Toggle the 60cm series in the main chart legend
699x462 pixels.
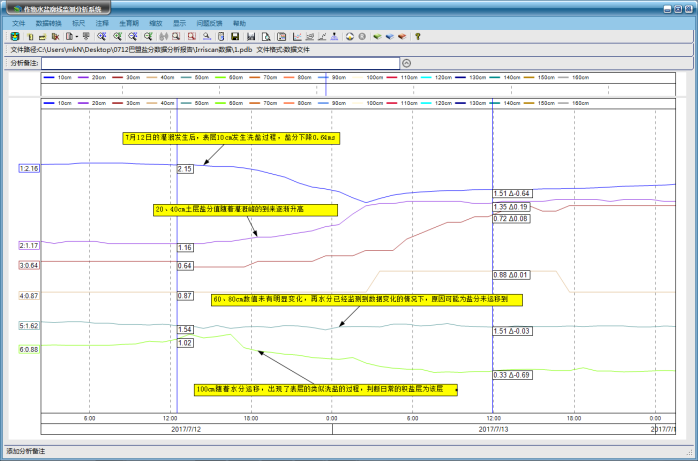coord(229,103)
